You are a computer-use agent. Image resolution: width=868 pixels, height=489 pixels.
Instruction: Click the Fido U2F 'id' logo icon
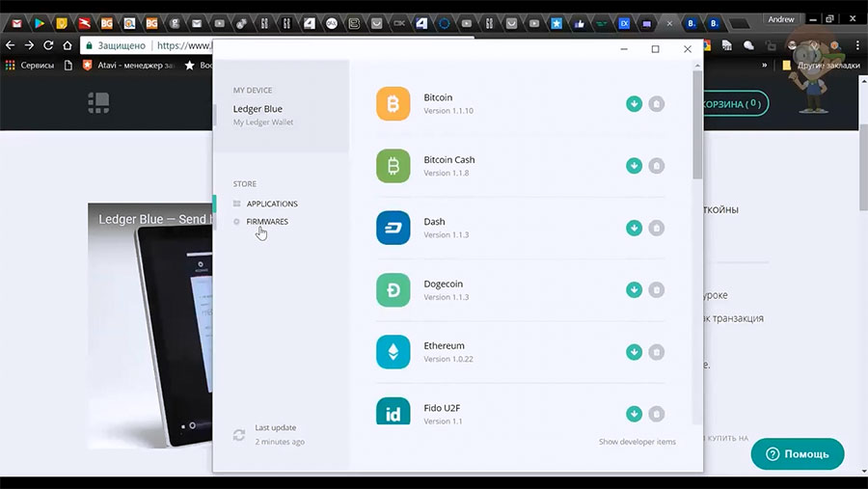(393, 411)
